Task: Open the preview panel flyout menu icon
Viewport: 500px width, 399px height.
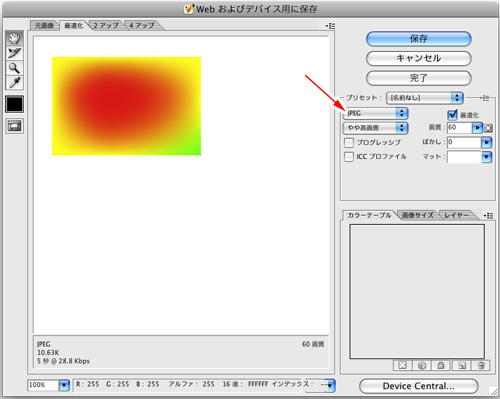Action: pyautogui.click(x=330, y=26)
